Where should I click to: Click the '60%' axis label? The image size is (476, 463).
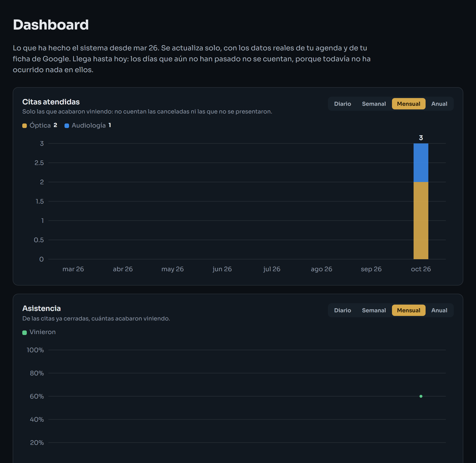click(x=37, y=396)
